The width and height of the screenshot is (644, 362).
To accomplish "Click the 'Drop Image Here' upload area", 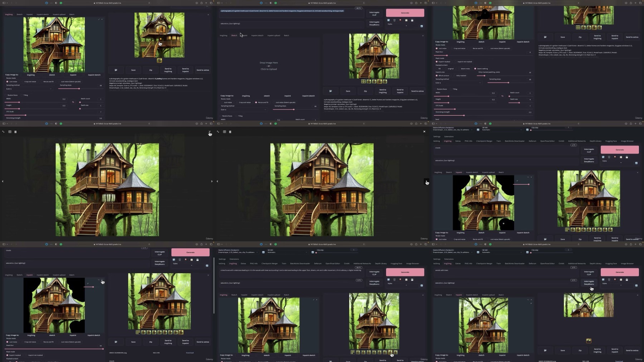I will click(269, 66).
